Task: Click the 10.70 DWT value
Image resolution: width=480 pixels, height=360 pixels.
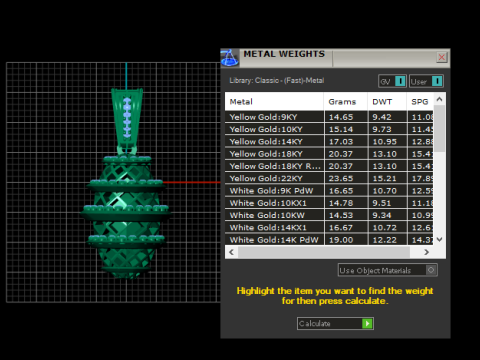Action: [x=385, y=191]
